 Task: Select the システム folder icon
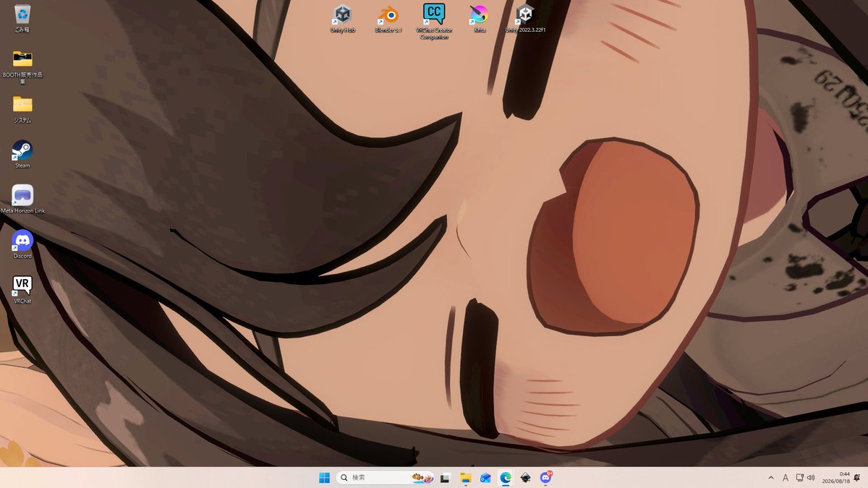point(22,108)
